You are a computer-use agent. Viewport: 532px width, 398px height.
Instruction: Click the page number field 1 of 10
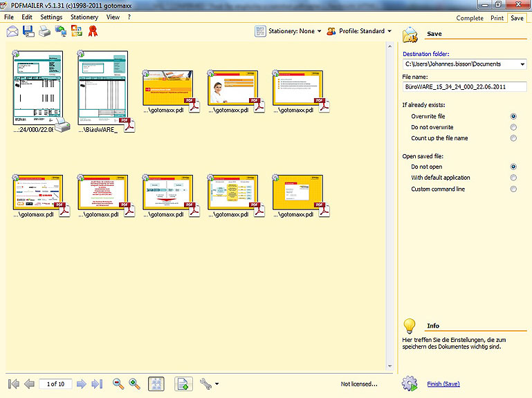(55, 383)
